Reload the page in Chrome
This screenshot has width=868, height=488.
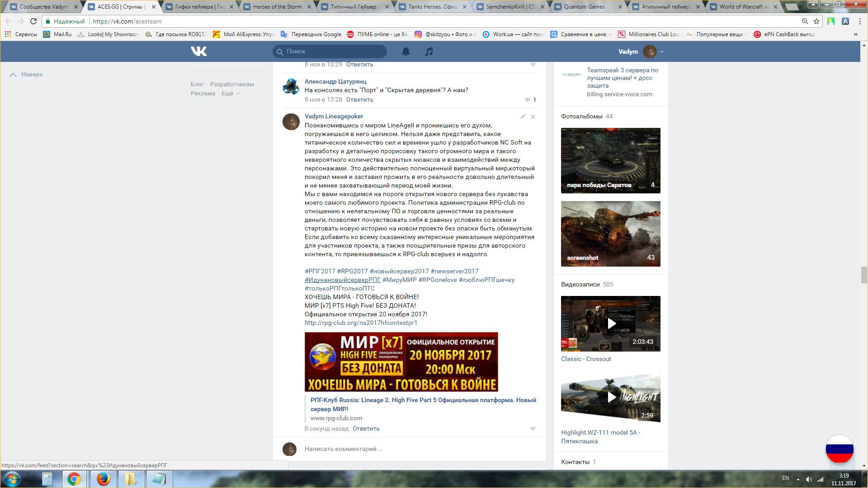33,21
